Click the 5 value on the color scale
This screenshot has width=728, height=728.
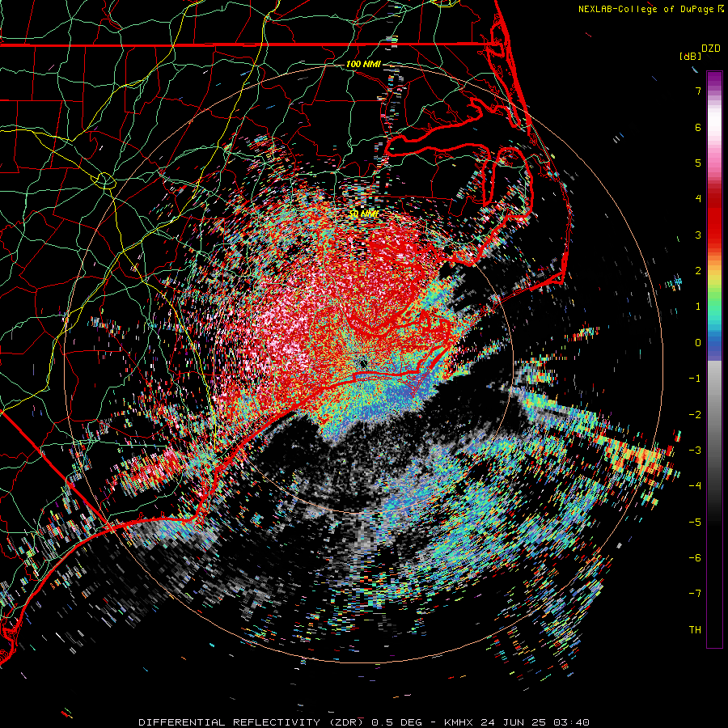[x=698, y=163]
